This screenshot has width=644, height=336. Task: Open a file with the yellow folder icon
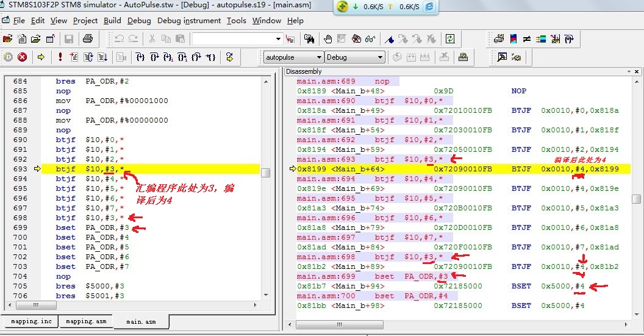pyautogui.click(x=36, y=39)
